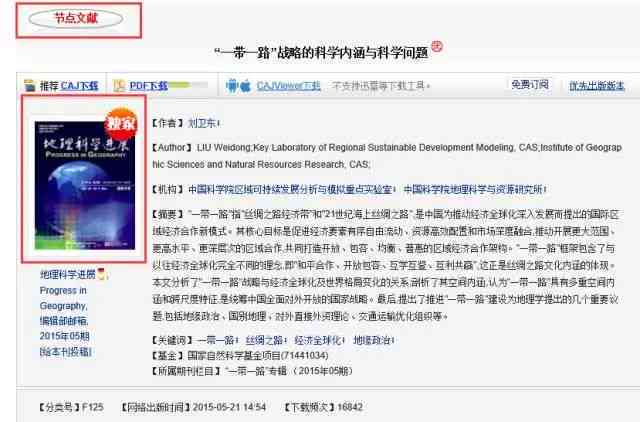Click the 免费订阅 button

tap(530, 85)
